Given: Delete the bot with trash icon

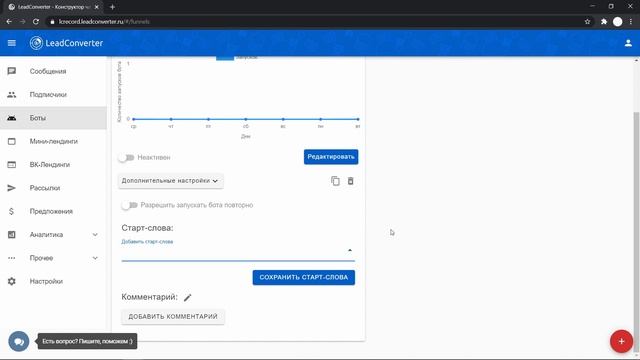Looking at the screenshot, I should coord(350,181).
